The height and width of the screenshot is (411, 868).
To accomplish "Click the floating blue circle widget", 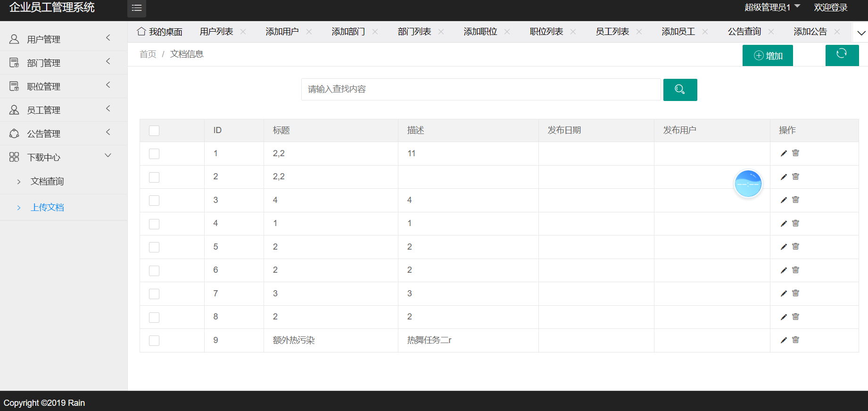I will click(748, 184).
